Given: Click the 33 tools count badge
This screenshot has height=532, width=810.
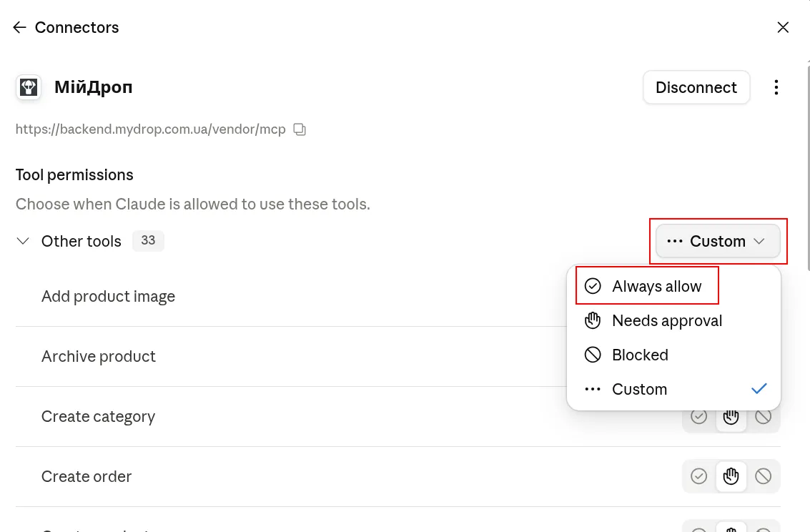Looking at the screenshot, I should point(148,241).
